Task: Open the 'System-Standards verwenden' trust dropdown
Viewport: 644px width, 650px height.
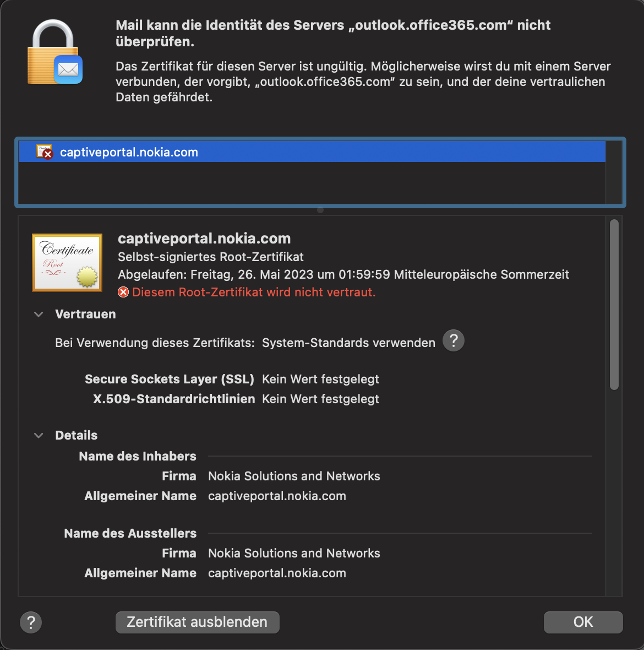Action: tap(348, 343)
